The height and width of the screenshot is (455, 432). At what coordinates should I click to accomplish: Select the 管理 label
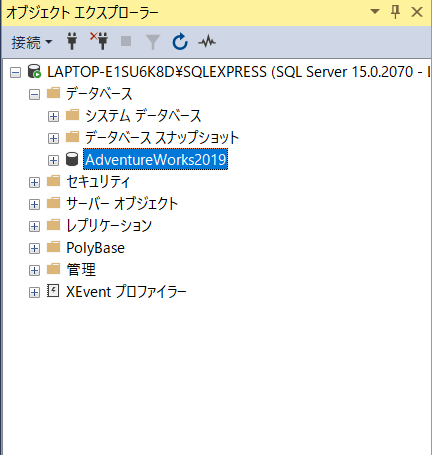[81, 270]
